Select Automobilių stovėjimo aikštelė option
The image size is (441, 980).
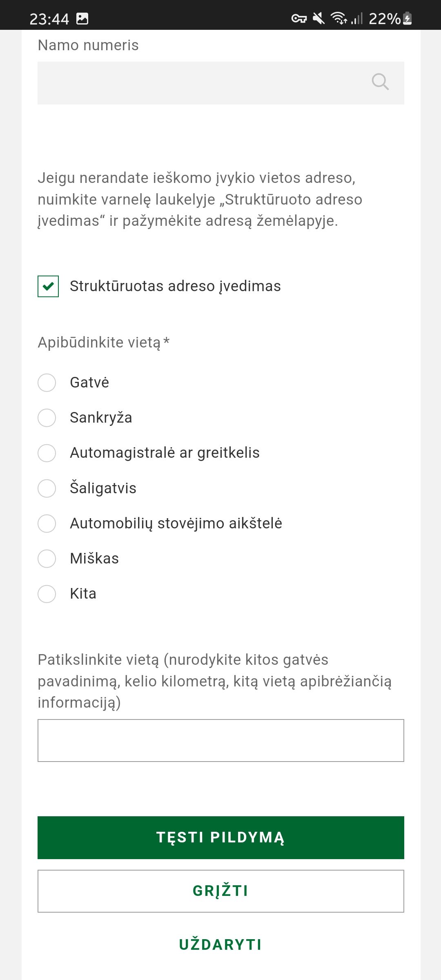[47, 523]
